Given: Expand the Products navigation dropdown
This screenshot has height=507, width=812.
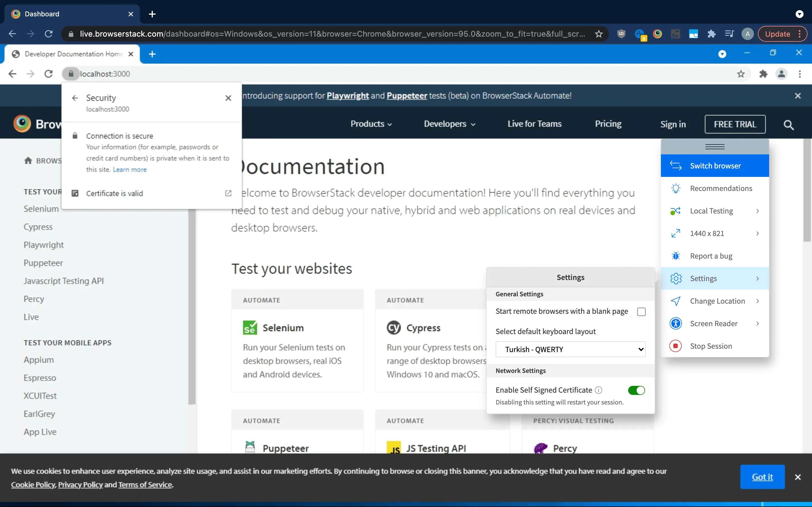Looking at the screenshot, I should [x=371, y=124].
